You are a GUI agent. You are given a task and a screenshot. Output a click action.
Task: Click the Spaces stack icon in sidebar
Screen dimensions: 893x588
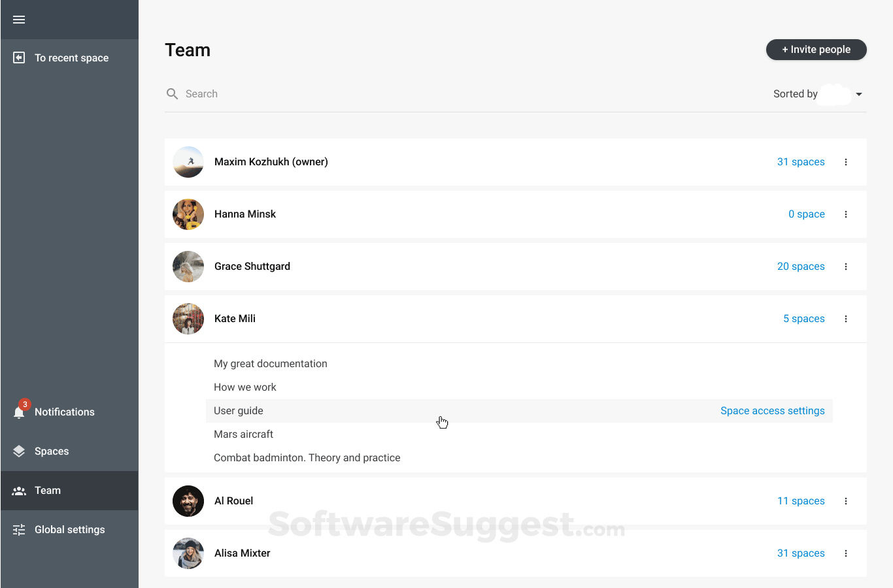pos(19,451)
